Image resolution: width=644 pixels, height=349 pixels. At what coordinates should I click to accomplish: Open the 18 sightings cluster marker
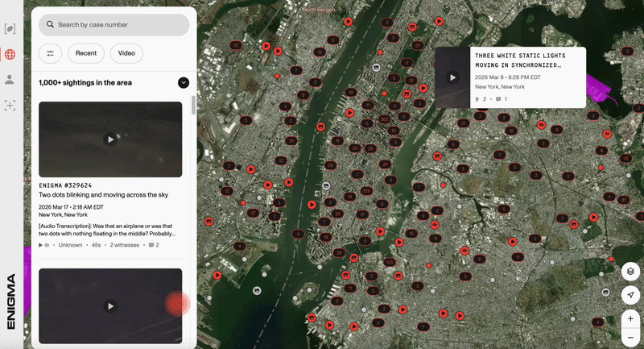tap(326, 237)
